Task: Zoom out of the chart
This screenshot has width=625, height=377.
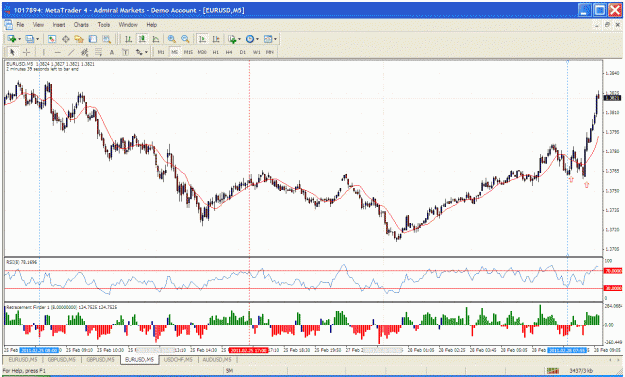Action: coord(185,39)
